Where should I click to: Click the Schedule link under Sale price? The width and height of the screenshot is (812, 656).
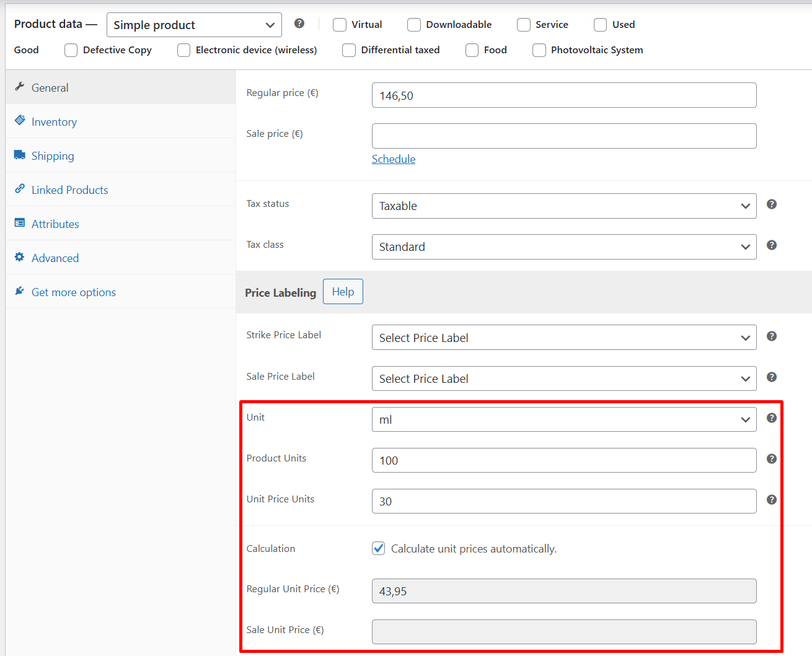point(394,159)
